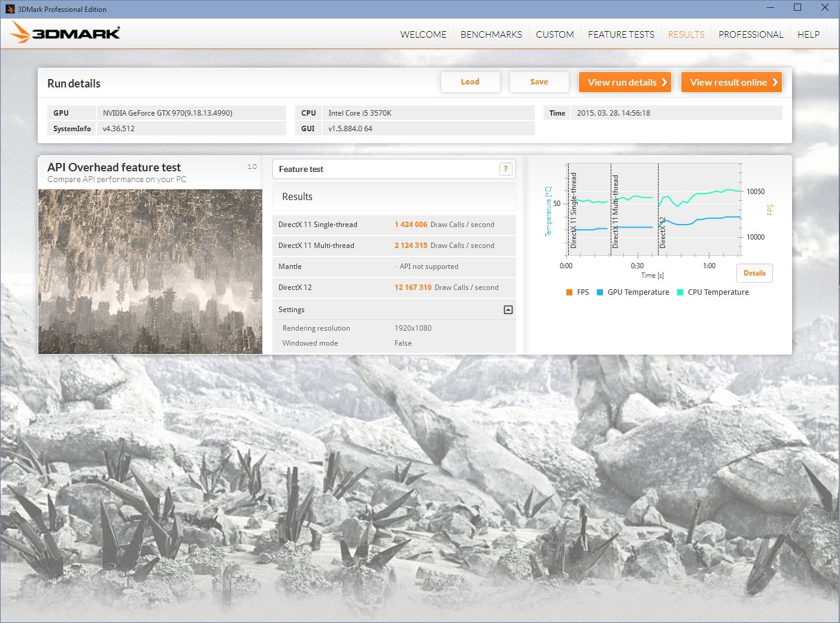Select the RESULTS tab
Viewport: 840px width, 623px height.
686,34
